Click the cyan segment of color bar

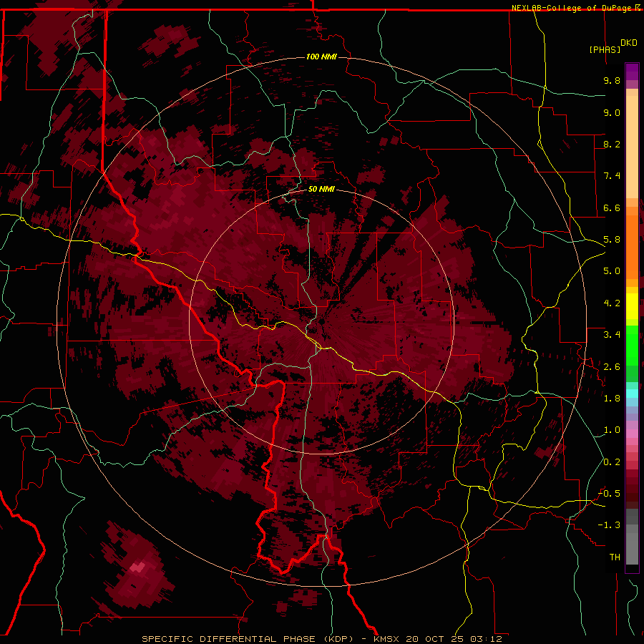point(632,393)
